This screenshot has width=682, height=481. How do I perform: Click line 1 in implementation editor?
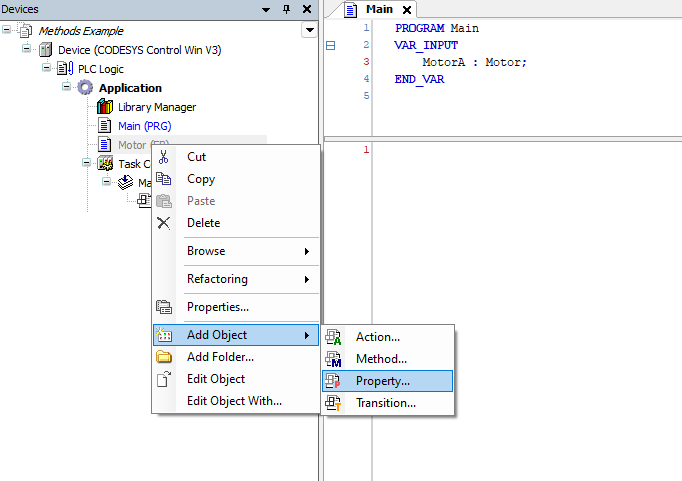click(366, 150)
